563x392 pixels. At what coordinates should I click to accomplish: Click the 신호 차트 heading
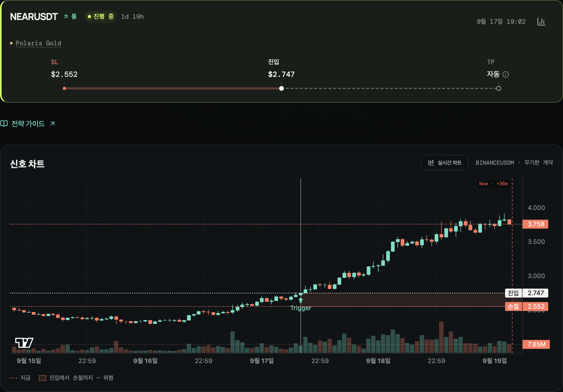27,164
